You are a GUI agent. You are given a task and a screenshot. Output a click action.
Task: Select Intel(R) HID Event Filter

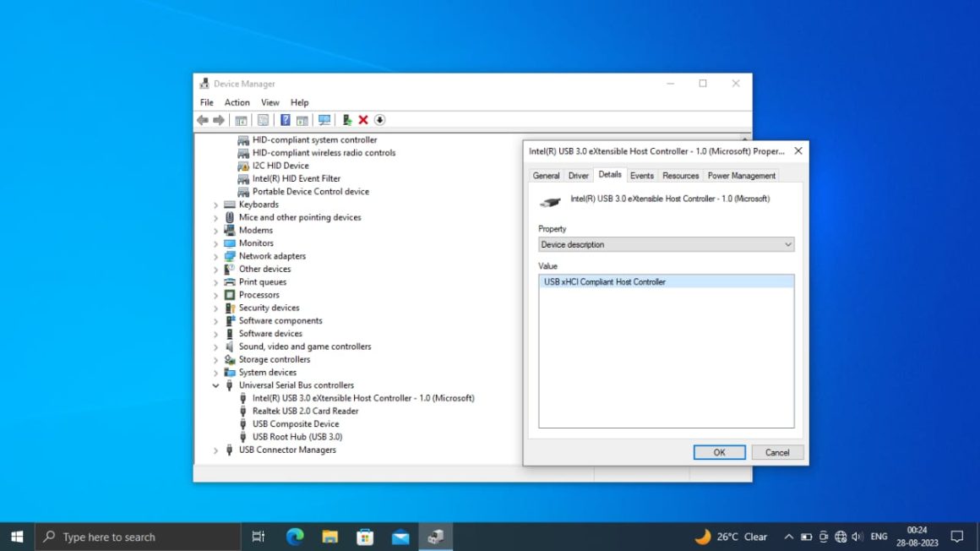coord(296,179)
